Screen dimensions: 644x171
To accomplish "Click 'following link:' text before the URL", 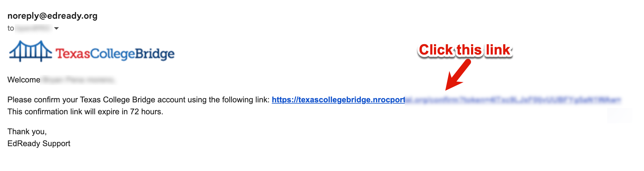I will click(x=239, y=100).
